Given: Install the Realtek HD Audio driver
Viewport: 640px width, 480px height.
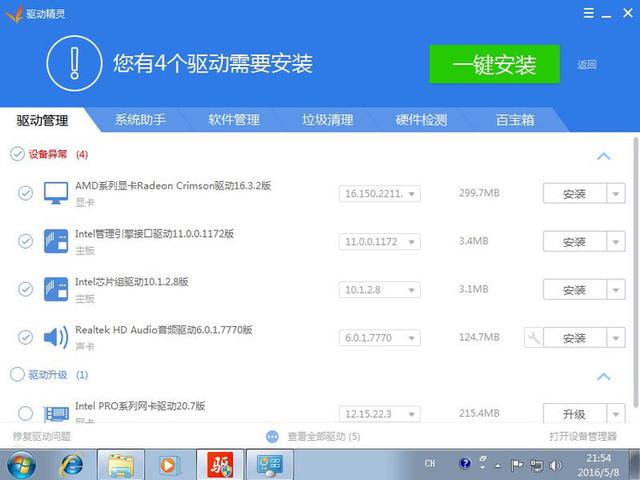Looking at the screenshot, I should point(575,338).
